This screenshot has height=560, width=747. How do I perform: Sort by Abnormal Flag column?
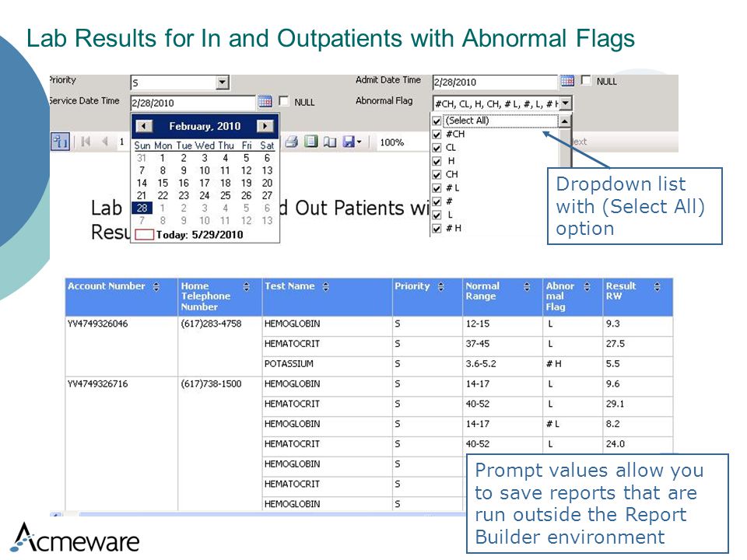click(x=587, y=286)
